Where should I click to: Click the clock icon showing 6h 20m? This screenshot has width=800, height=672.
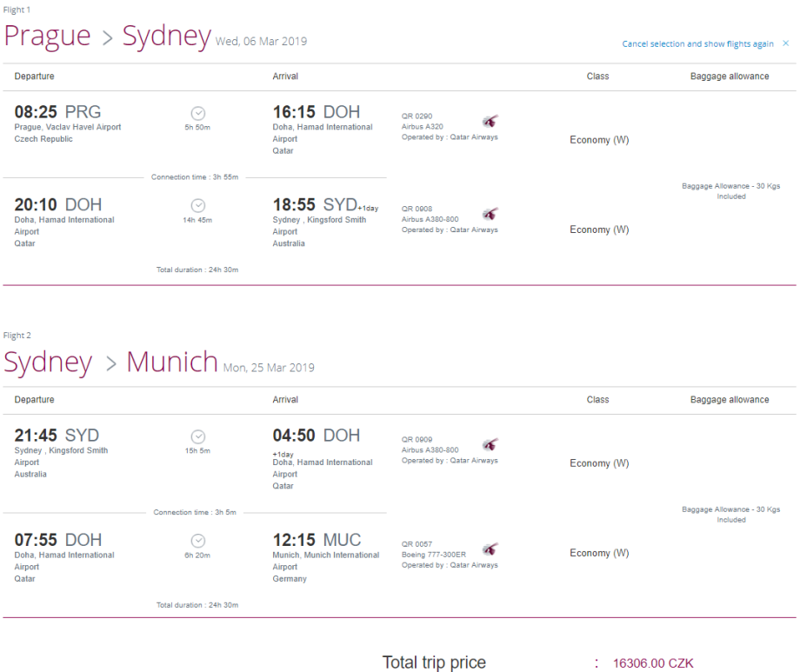coord(198,541)
